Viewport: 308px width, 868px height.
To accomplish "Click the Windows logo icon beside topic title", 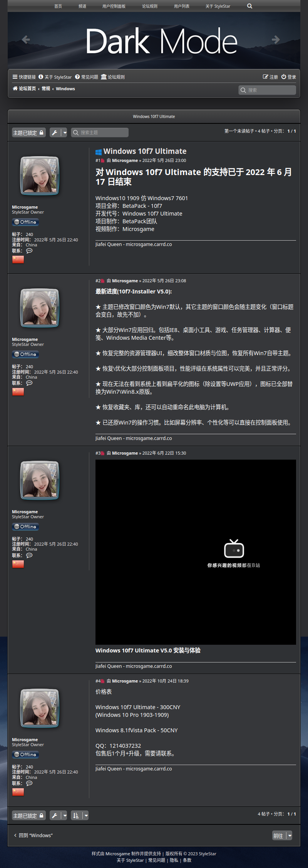I will click(99, 152).
